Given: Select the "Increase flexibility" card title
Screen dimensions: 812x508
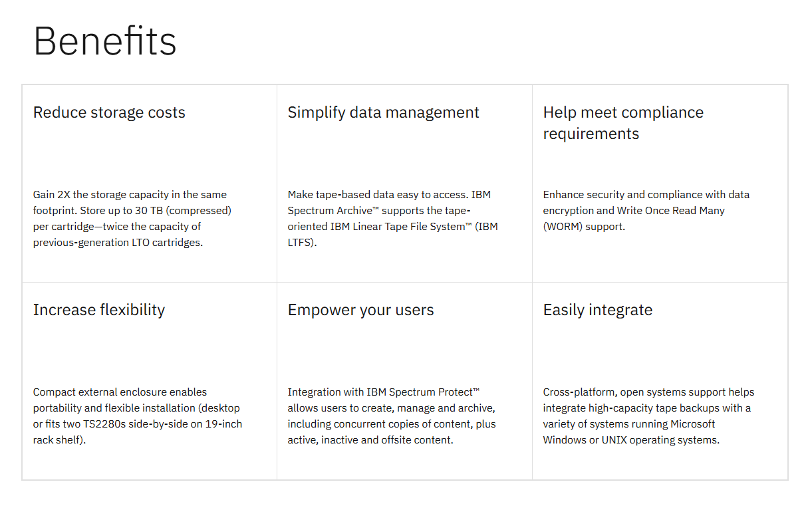Looking at the screenshot, I should point(99,310).
